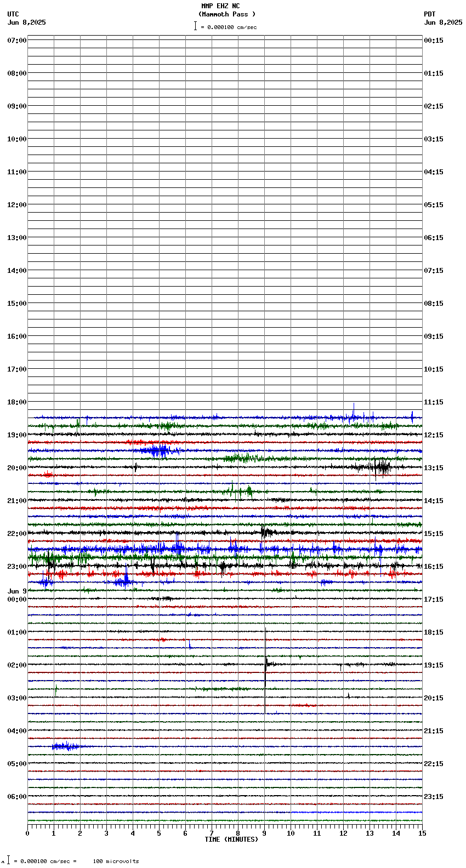Screen dimensions: 466x868
Task: Click the "03:15" PDT time label
Action: [434, 139]
